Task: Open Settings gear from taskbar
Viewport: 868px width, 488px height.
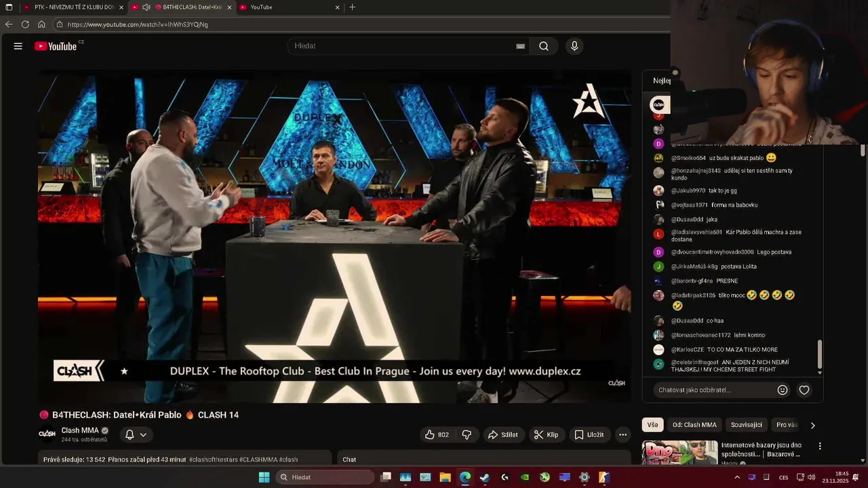Action: point(584,477)
